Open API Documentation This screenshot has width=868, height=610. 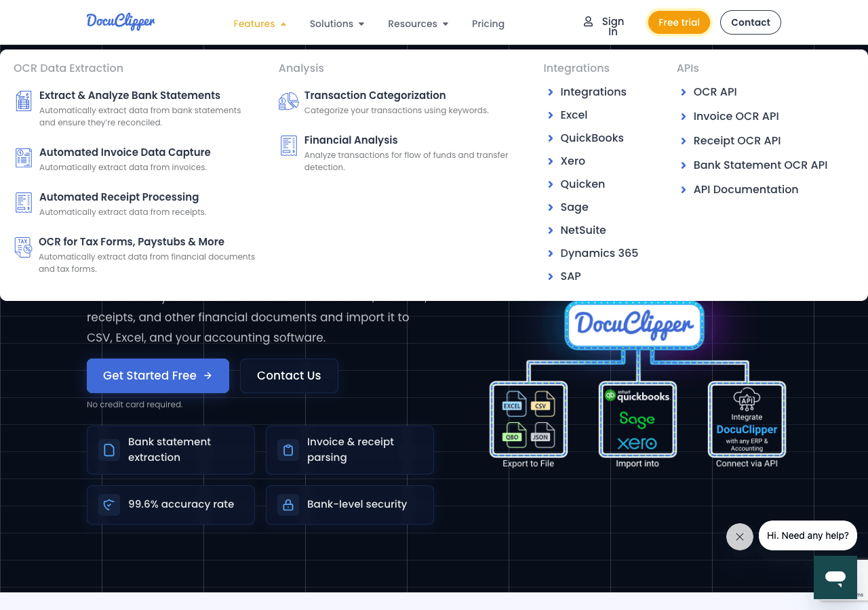(745, 190)
